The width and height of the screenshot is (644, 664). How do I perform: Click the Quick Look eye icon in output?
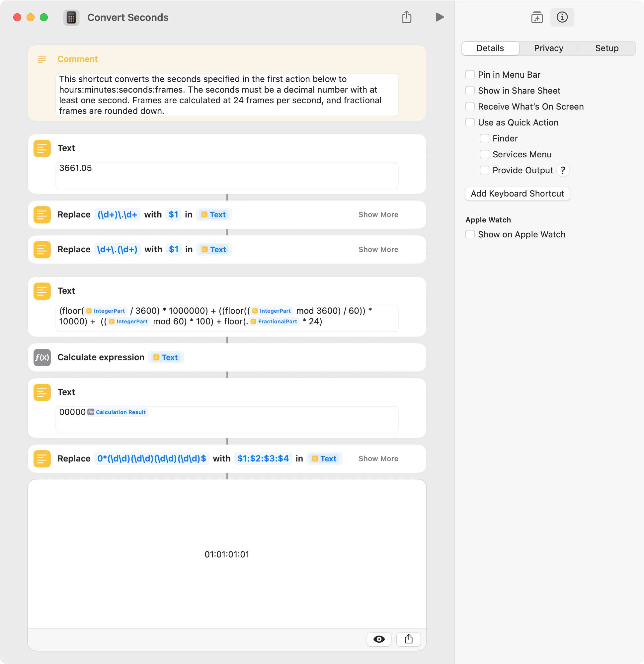pos(379,639)
